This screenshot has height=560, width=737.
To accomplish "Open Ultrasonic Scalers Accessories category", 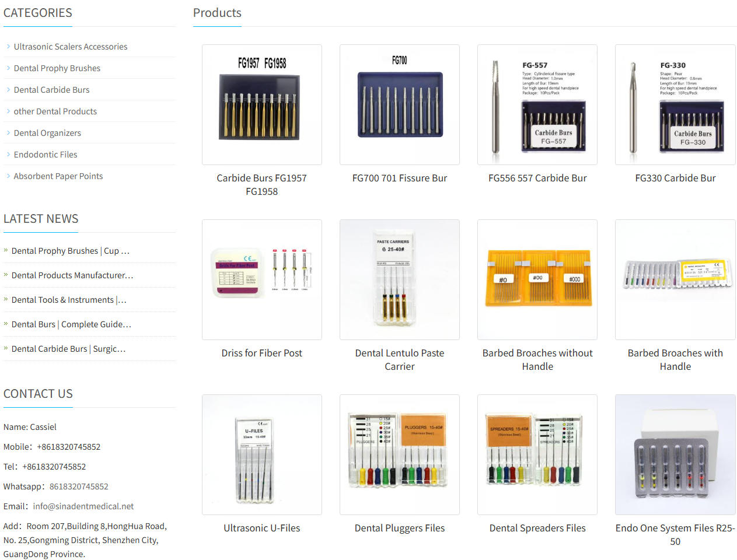I will click(x=70, y=47).
